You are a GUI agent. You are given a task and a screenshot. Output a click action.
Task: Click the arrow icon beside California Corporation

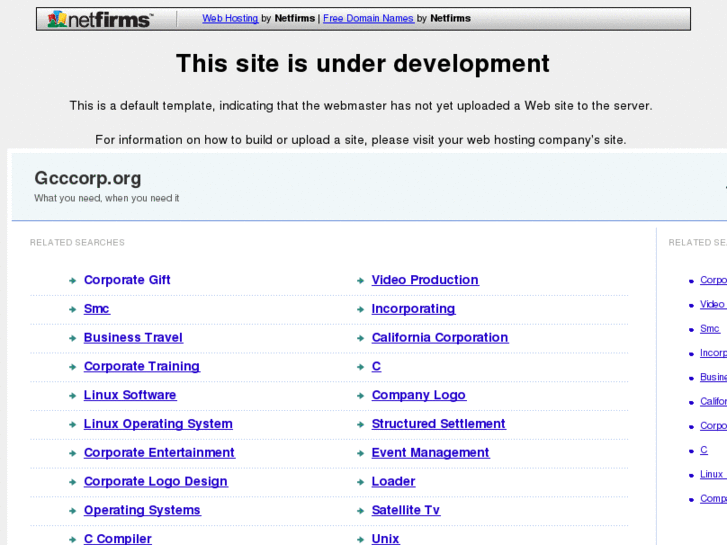tap(360, 338)
